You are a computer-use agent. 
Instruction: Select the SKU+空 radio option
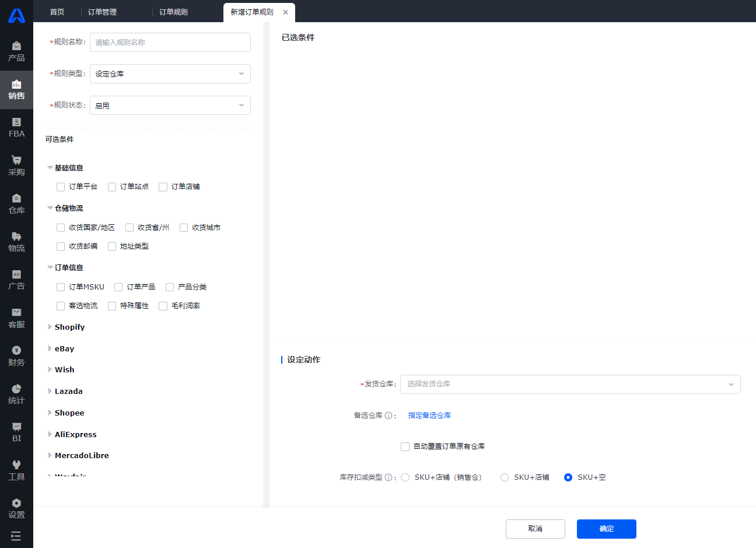[568, 477]
